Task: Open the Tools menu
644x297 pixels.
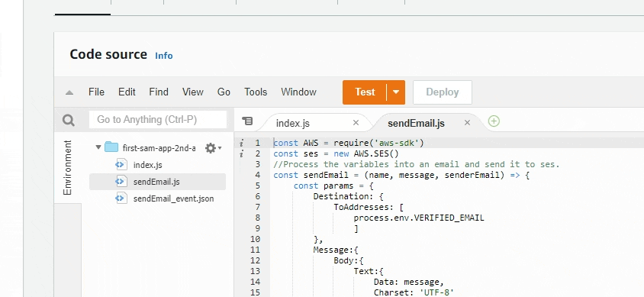Action: [x=256, y=92]
